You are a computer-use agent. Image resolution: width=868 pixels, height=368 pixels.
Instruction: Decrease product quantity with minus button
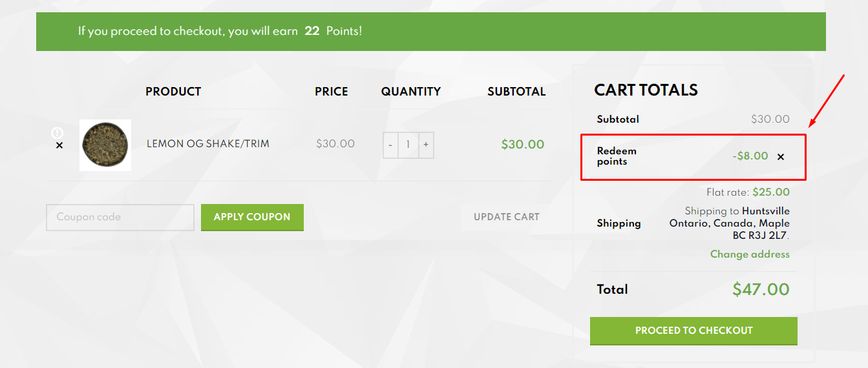click(390, 145)
